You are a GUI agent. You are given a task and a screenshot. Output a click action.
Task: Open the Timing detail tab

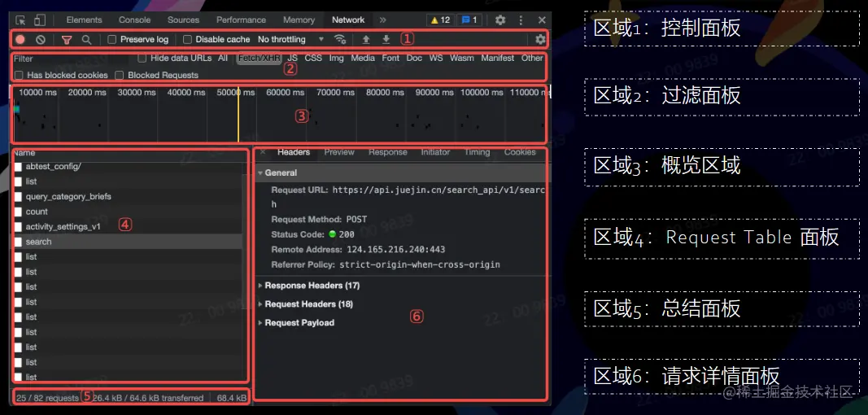(x=478, y=152)
